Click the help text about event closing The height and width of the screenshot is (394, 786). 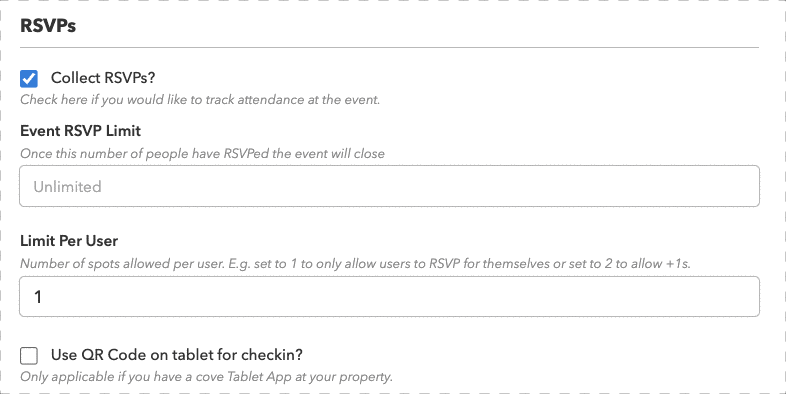(203, 153)
